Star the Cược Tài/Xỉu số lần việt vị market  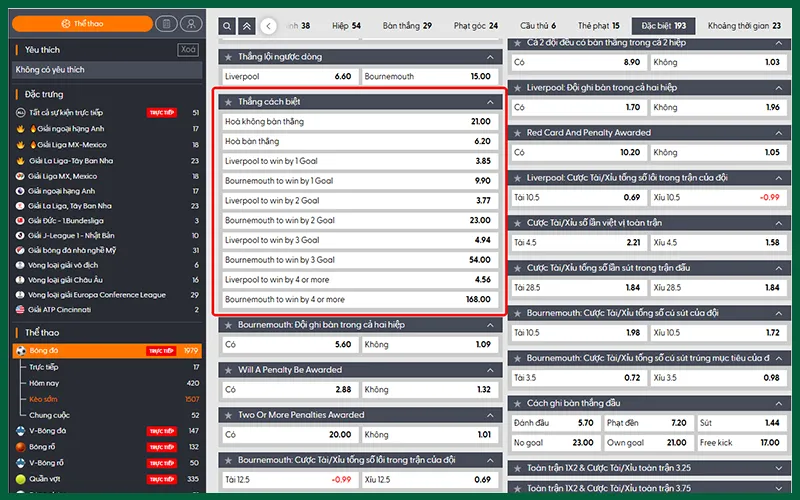point(518,223)
